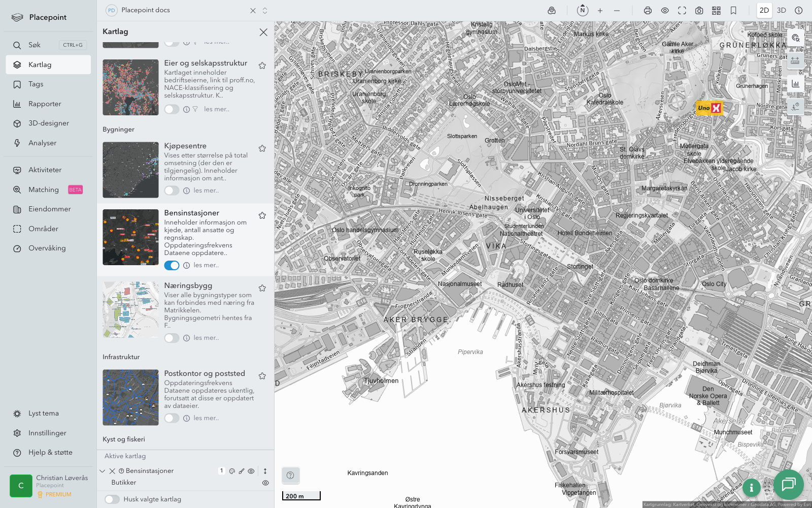Image resolution: width=812 pixels, height=508 pixels.
Task: Reset map orientation with the north compass
Action: pyautogui.click(x=583, y=10)
